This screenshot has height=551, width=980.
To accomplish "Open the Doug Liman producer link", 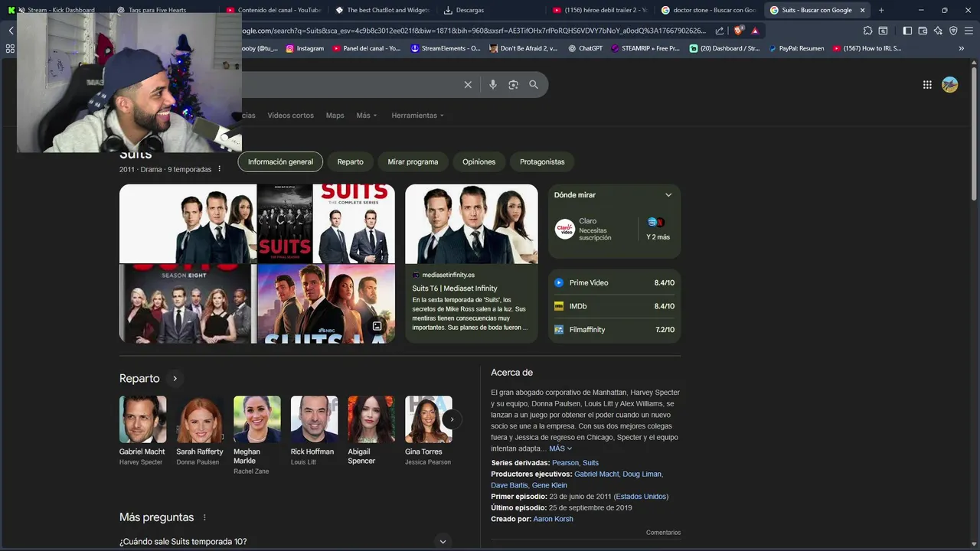I will click(642, 474).
